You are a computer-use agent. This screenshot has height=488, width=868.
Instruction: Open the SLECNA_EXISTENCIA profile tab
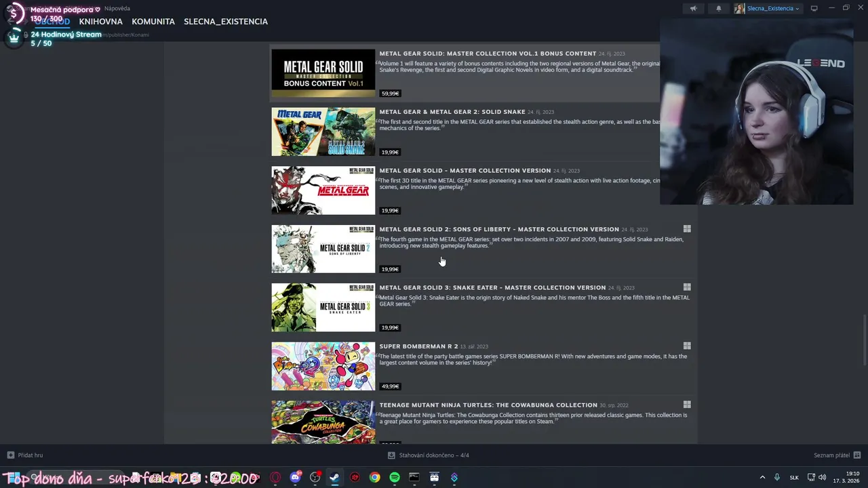click(226, 22)
